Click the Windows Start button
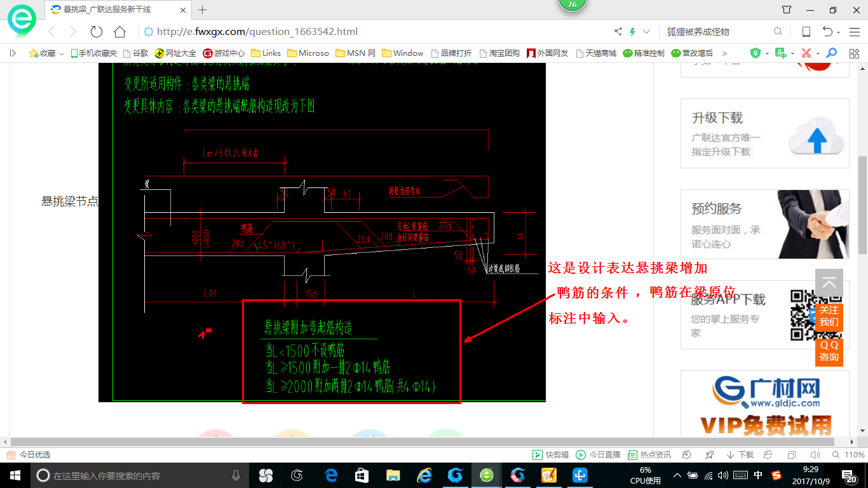The height and width of the screenshot is (488, 868). coord(14,475)
